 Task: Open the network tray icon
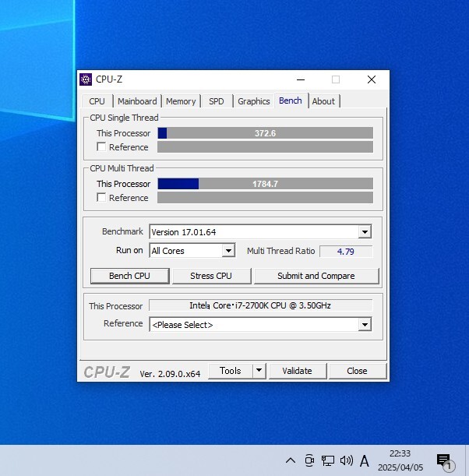pyautogui.click(x=328, y=460)
